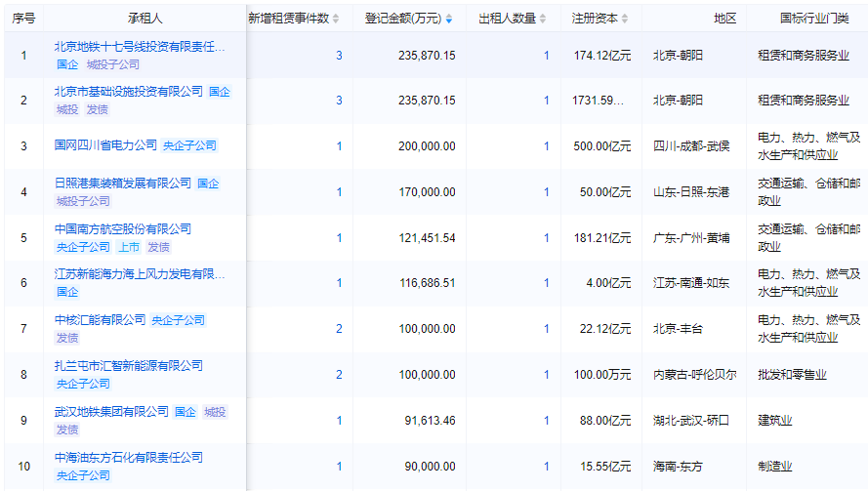
Task: Select region cell 四川-成都-武侯
Action: tap(691, 146)
